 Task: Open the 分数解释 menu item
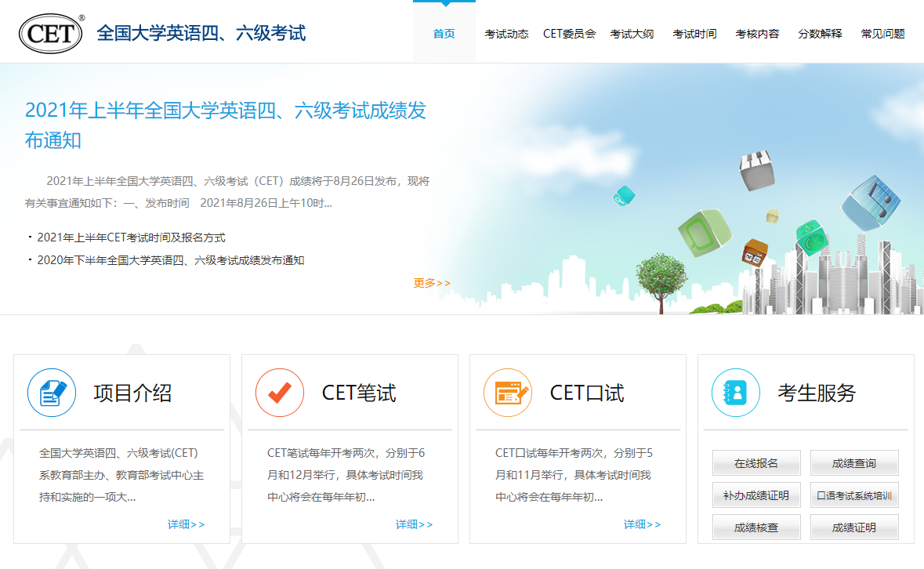coord(820,34)
